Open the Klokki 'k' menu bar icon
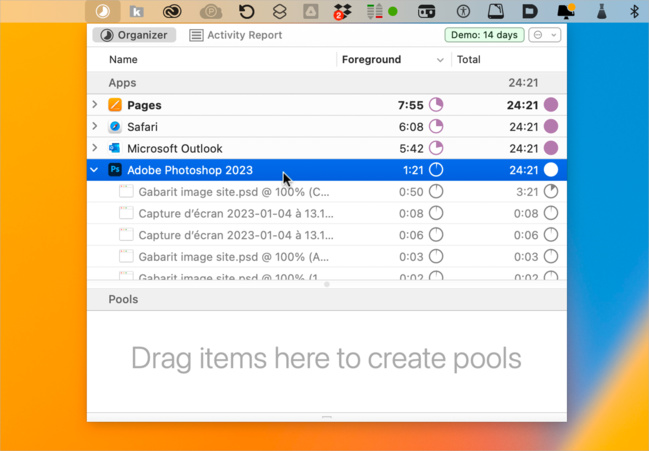The width and height of the screenshot is (649, 451). [137, 12]
